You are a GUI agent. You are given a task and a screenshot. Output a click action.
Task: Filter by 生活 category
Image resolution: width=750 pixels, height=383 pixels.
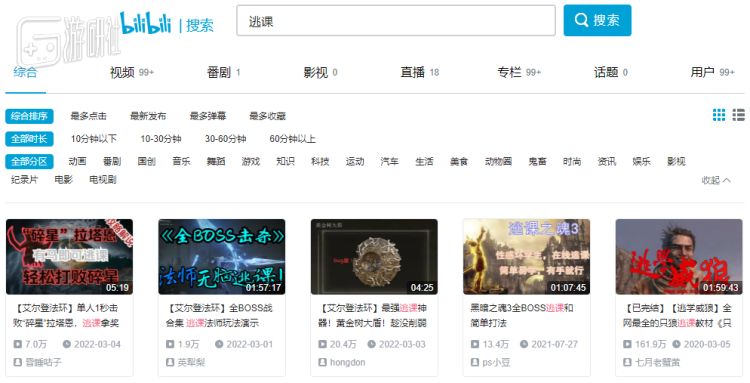point(424,162)
